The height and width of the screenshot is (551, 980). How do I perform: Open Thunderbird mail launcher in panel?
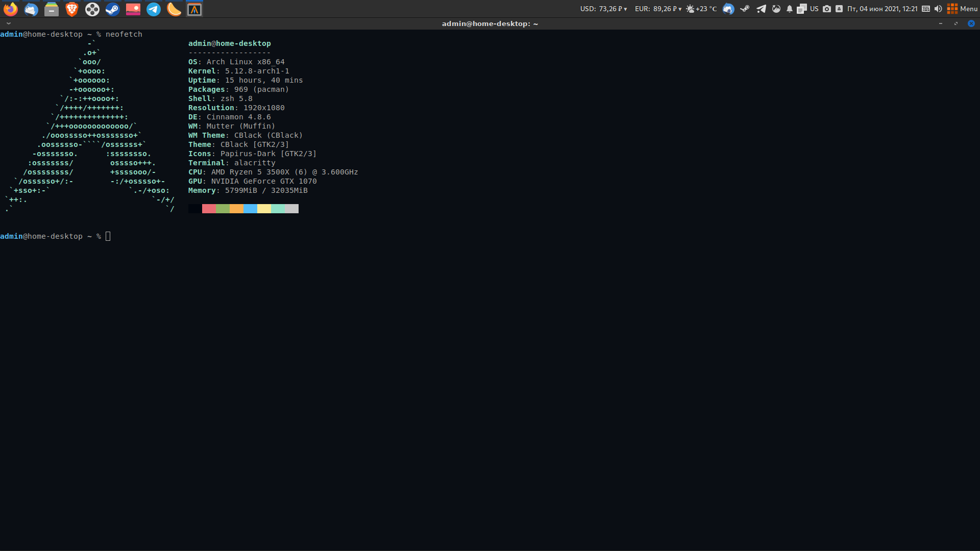pos(31,9)
